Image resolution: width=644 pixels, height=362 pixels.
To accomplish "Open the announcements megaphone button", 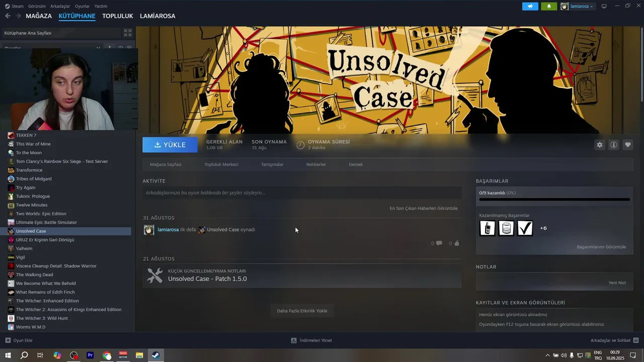I will (x=530, y=6).
